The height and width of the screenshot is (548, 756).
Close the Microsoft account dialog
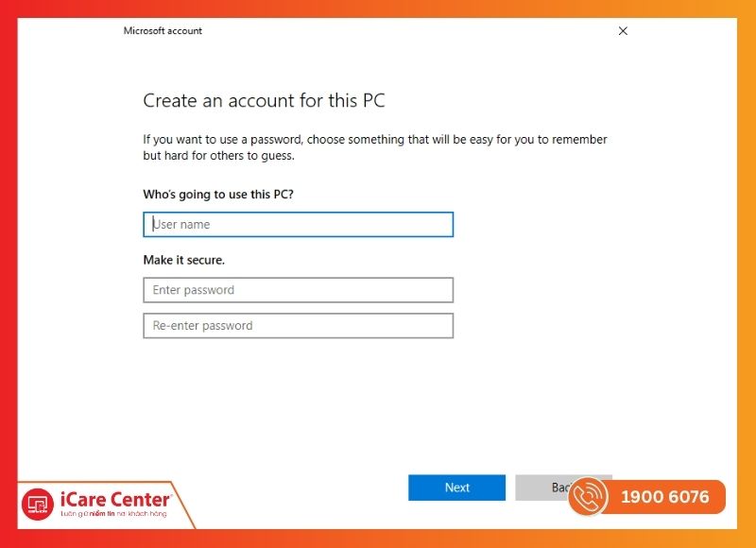click(623, 31)
